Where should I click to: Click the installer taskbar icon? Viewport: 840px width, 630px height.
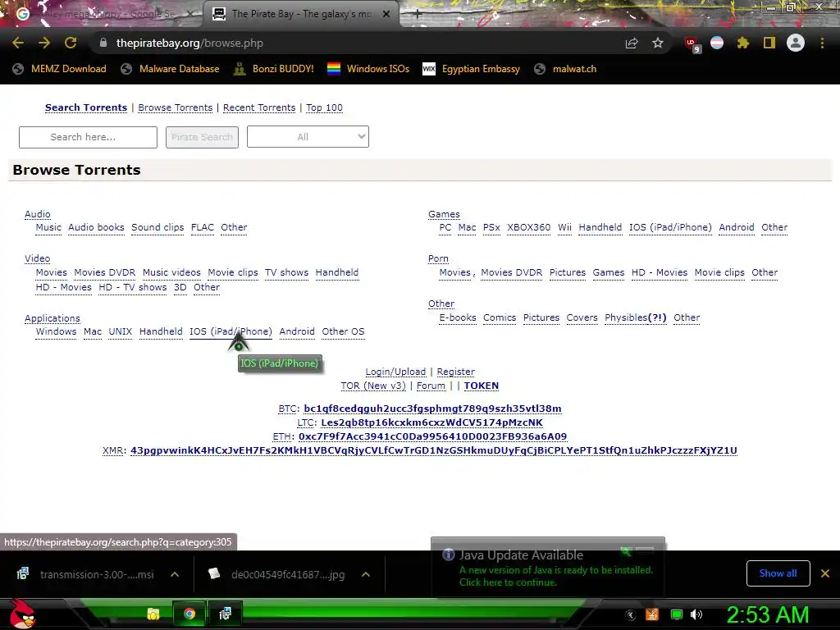click(225, 614)
